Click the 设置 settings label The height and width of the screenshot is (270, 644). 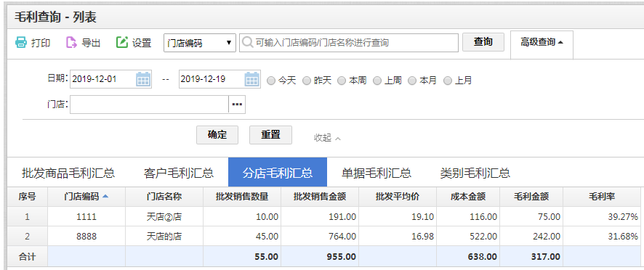click(142, 43)
